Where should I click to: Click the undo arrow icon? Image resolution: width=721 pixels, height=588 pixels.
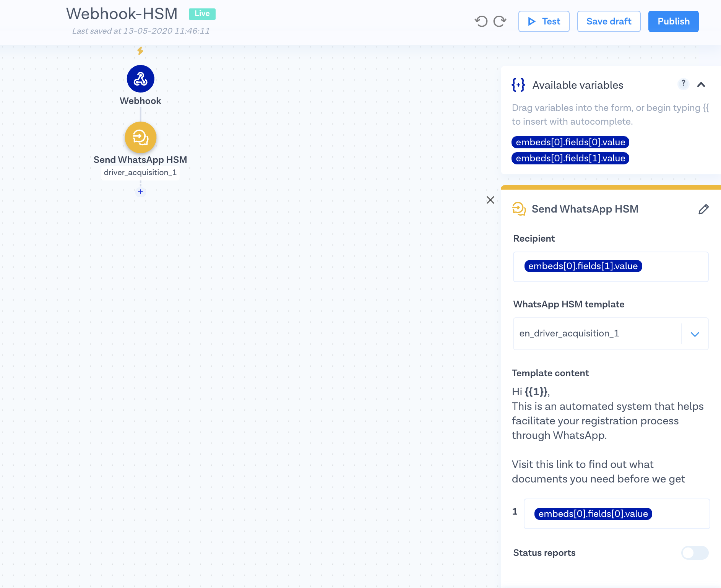click(481, 21)
